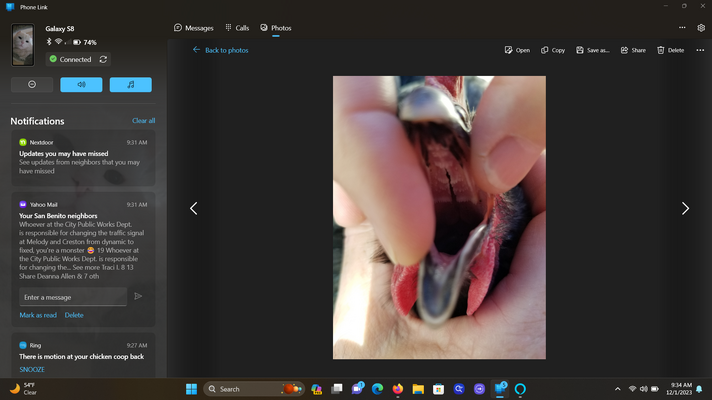Launch Microsoft Edge from taskbar
This screenshot has height=400, width=712.
pos(377,389)
